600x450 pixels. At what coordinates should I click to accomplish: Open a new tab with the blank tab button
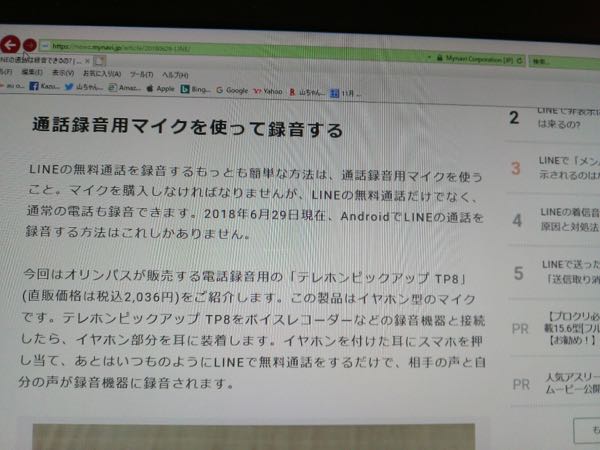pos(99,60)
